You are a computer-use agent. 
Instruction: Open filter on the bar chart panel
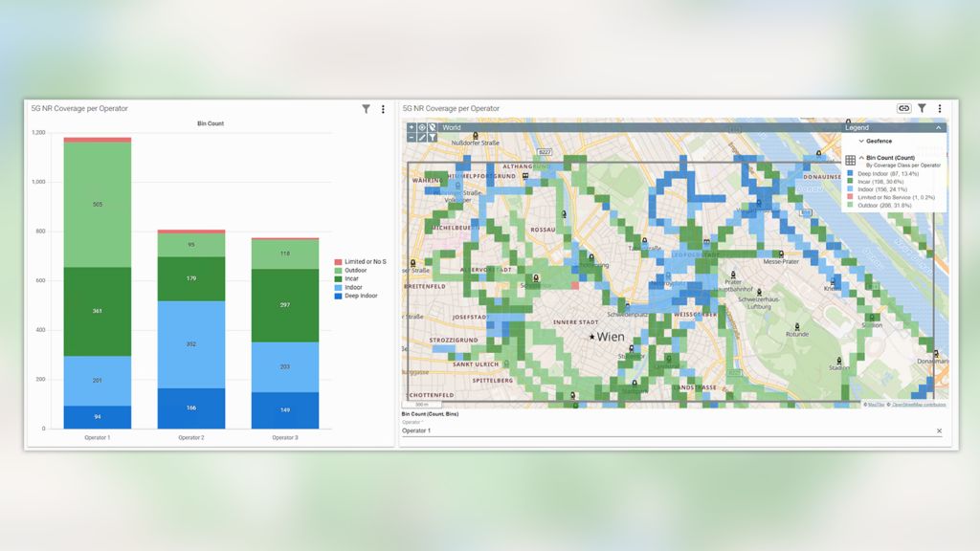pos(366,109)
